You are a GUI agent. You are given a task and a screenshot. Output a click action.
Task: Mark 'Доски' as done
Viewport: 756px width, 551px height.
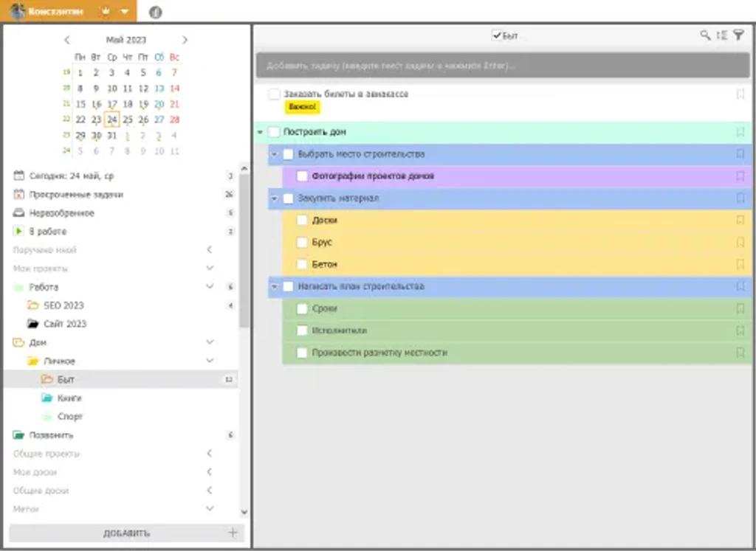[302, 220]
